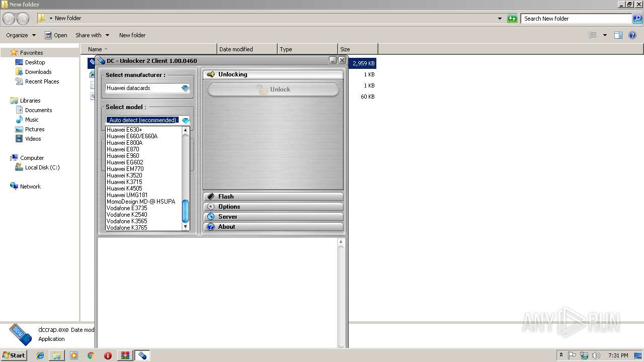This screenshot has width=644, height=362.
Task: Open Documents library
Action: (34, 110)
